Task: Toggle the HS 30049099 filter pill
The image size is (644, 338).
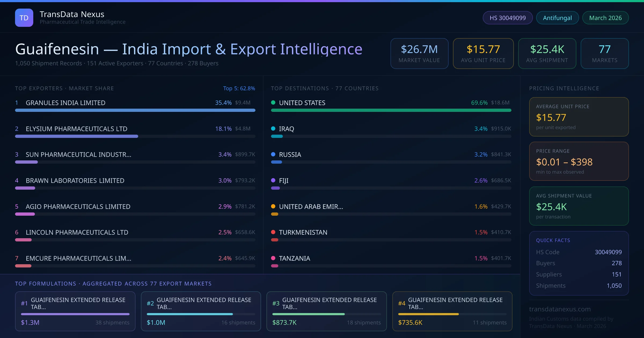Action: [507, 18]
